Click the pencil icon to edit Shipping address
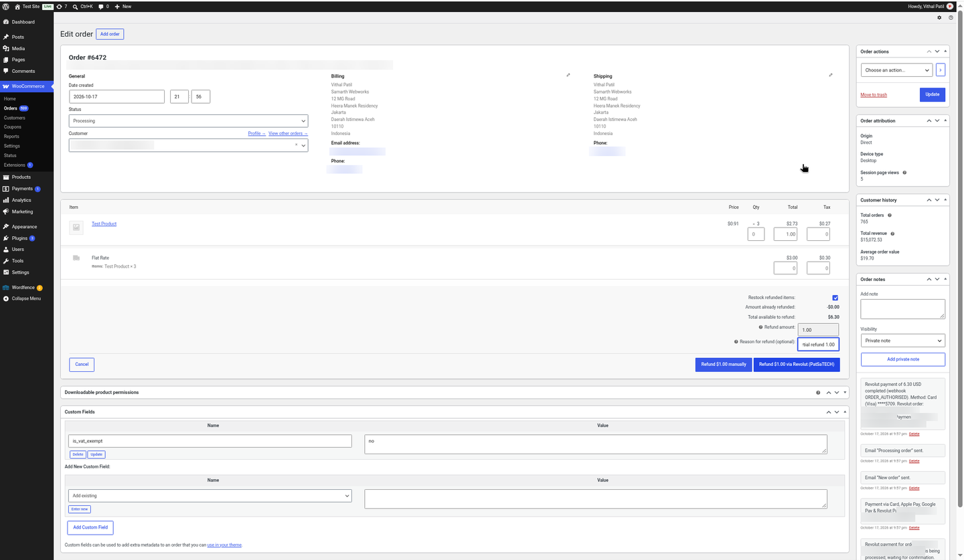 [831, 75]
